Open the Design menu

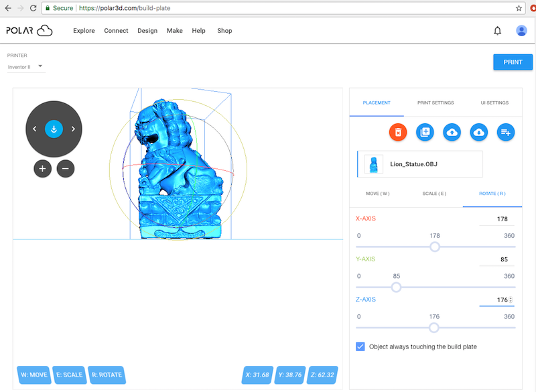click(x=147, y=31)
